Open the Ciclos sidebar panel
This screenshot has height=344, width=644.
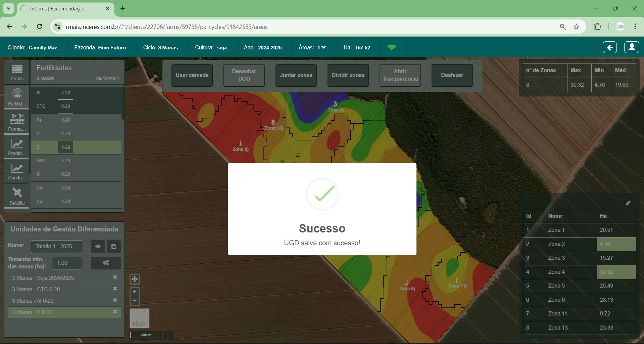[17, 73]
